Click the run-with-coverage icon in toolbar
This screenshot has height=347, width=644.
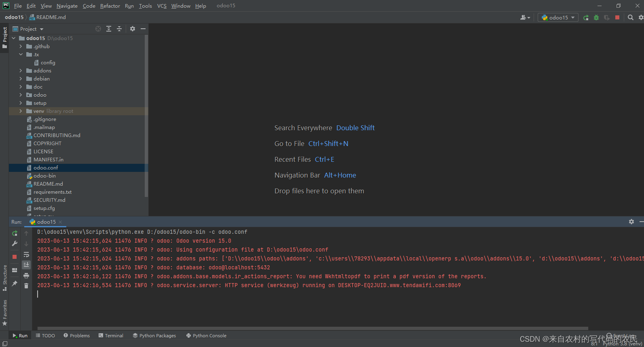click(607, 17)
